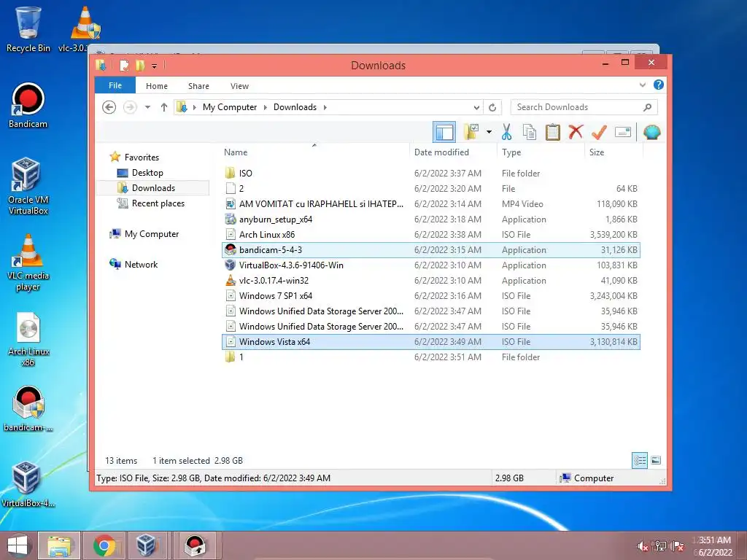747x560 pixels.
Task: Select the file named 2
Action: point(430,189)
